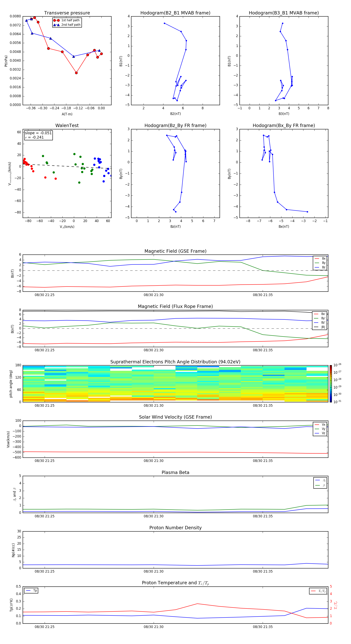Select the "r = -0.241" annotation text
Screen dimensions: 351x644
coord(35,137)
